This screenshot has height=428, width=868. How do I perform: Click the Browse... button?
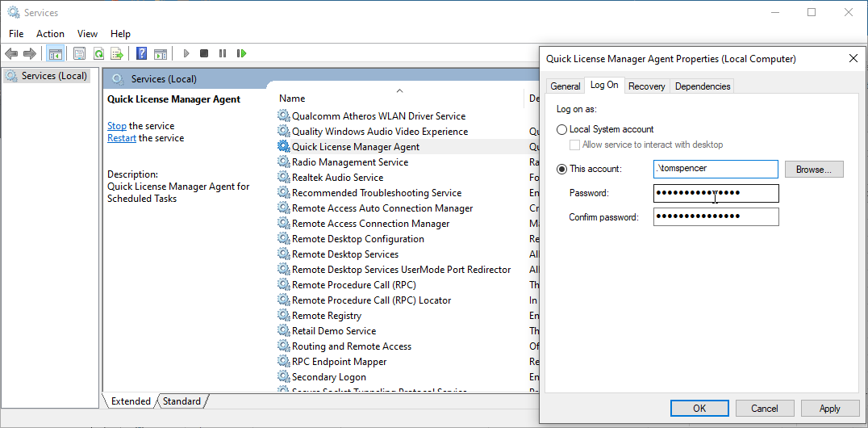(814, 170)
